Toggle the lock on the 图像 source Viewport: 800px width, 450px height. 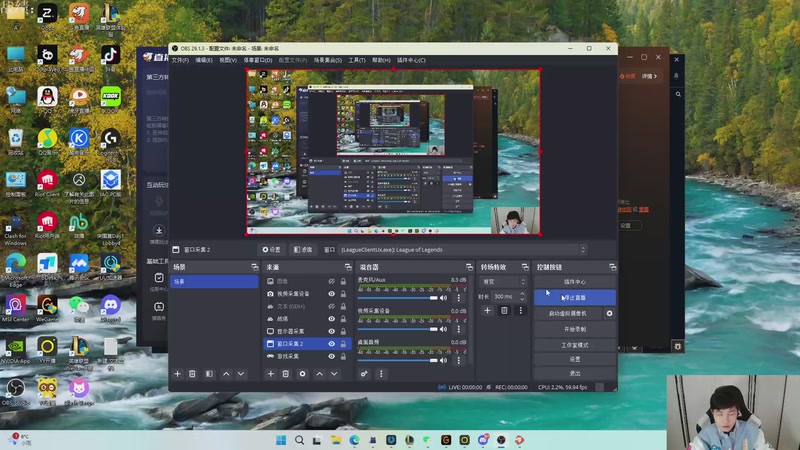(343, 282)
